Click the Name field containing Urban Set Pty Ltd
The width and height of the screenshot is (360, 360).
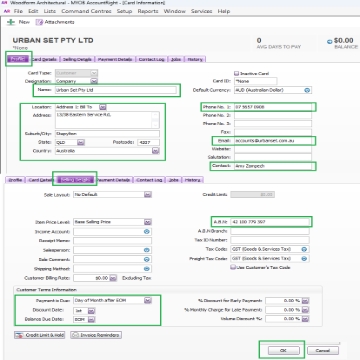(115, 90)
